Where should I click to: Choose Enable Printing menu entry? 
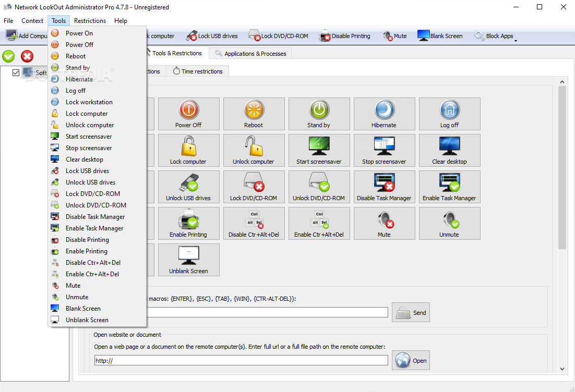(97, 251)
